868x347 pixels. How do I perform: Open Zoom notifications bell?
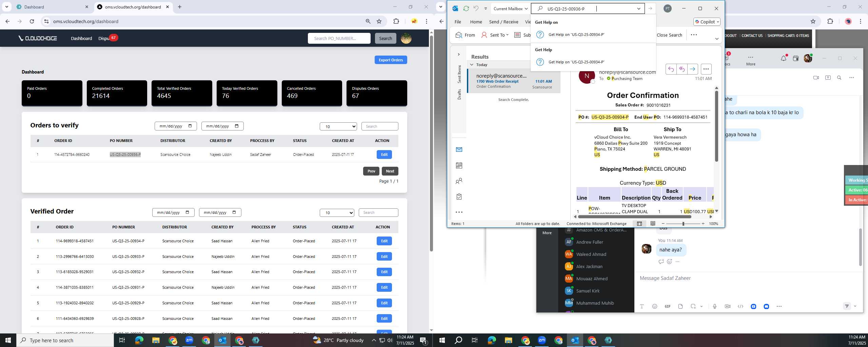click(783, 58)
